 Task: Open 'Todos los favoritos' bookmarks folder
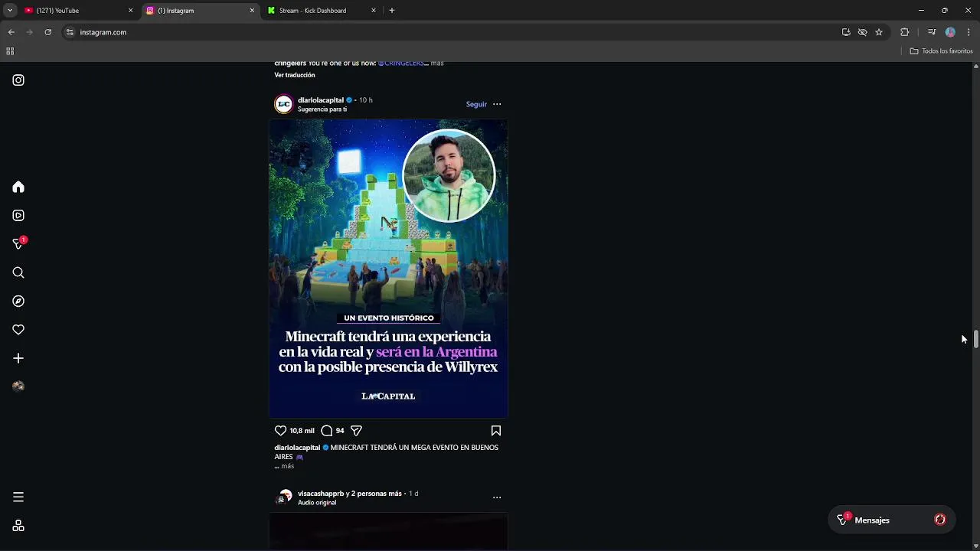click(942, 51)
